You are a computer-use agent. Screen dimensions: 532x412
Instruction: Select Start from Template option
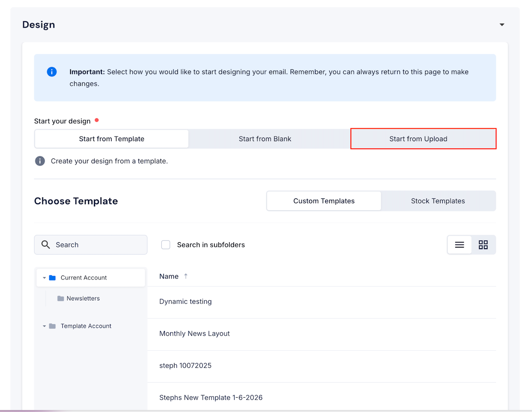(112, 139)
